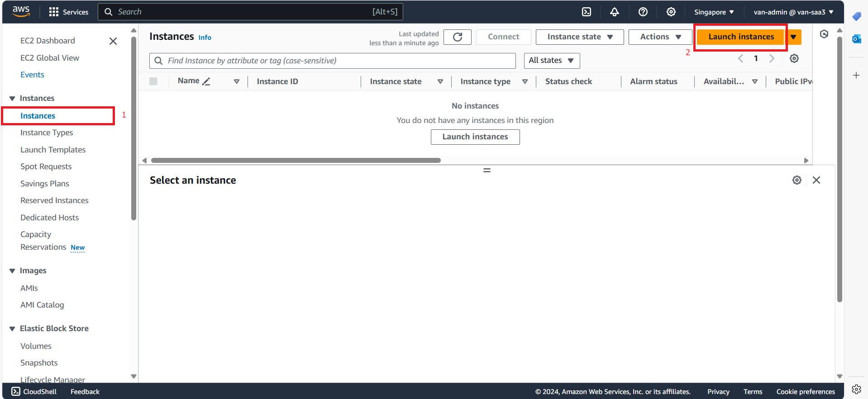Go to Events page
The height and width of the screenshot is (399, 868).
pyautogui.click(x=32, y=75)
